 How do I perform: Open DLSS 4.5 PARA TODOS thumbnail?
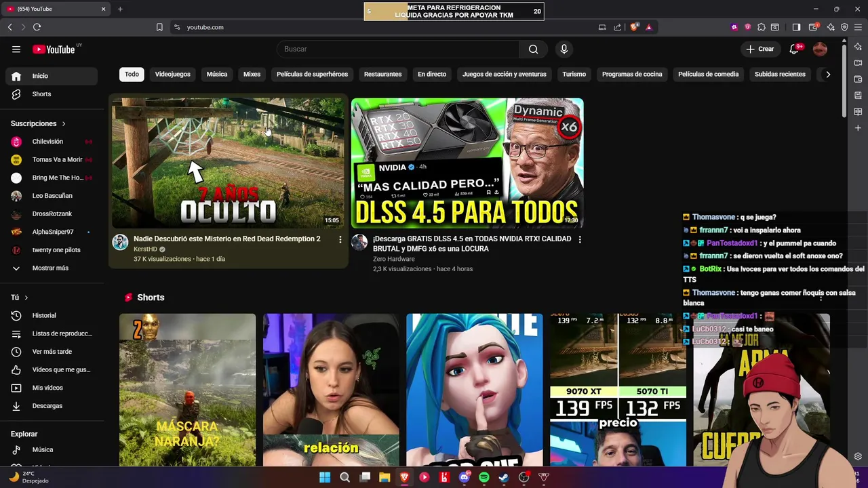point(467,163)
